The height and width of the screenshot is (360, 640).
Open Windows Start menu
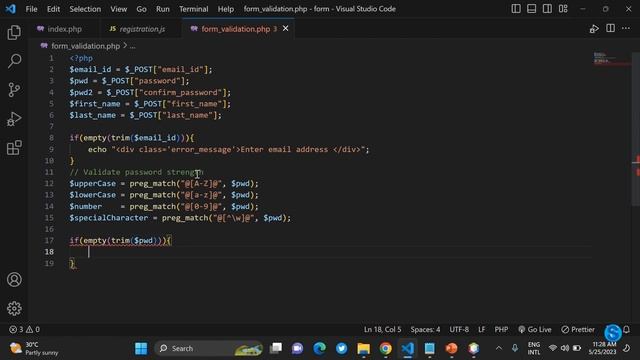[x=141, y=348]
